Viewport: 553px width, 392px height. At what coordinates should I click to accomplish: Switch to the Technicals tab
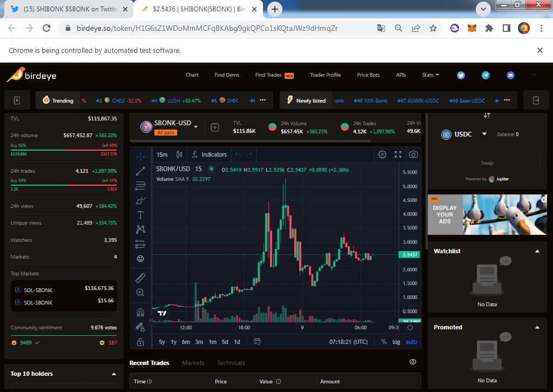(231, 363)
